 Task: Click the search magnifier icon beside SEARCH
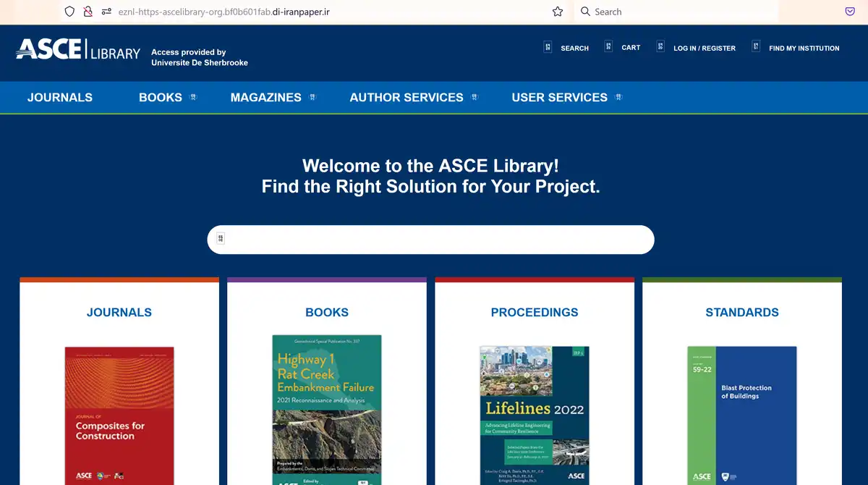(x=548, y=46)
